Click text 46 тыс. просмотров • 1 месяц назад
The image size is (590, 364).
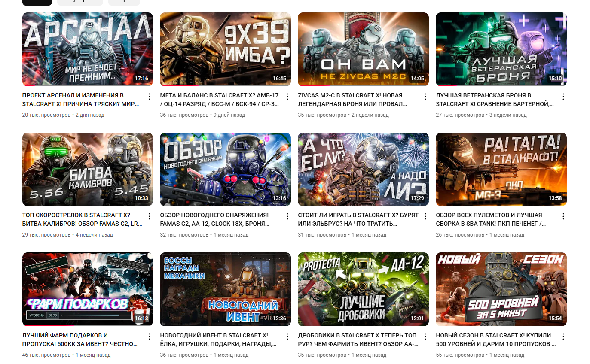click(67, 355)
